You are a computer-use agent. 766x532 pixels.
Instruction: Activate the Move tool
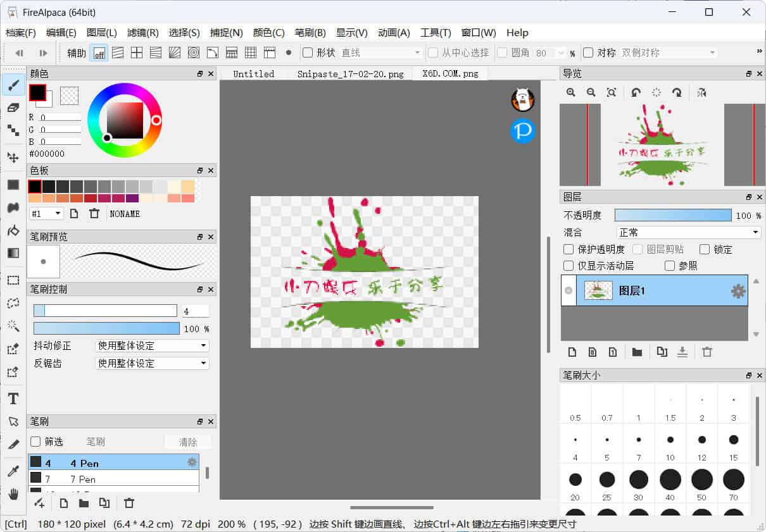tap(13, 157)
